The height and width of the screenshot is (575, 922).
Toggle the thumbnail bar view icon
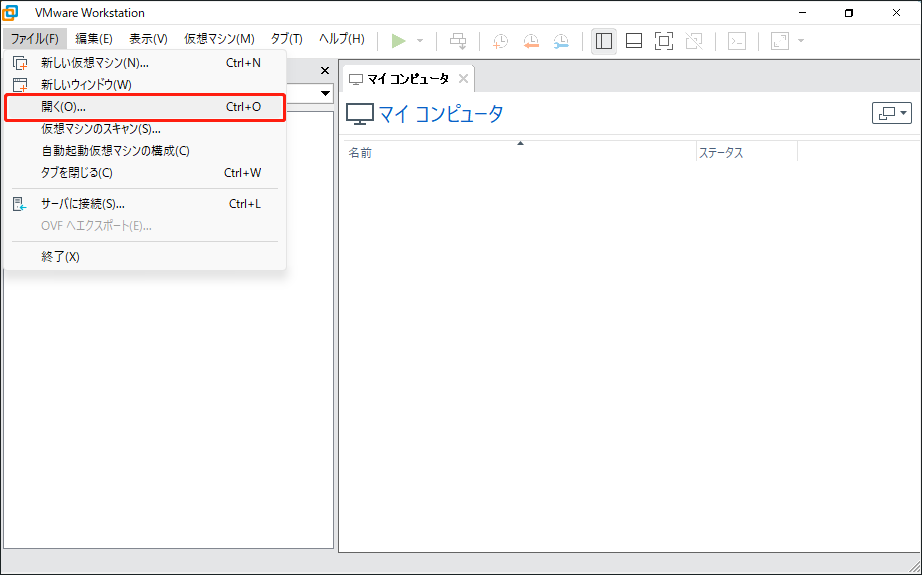[x=634, y=41]
